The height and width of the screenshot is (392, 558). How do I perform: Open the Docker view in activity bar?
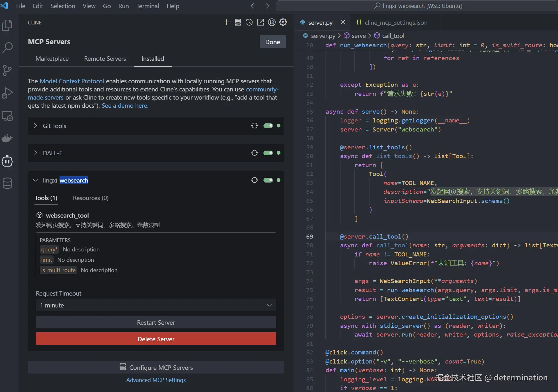coord(7,138)
